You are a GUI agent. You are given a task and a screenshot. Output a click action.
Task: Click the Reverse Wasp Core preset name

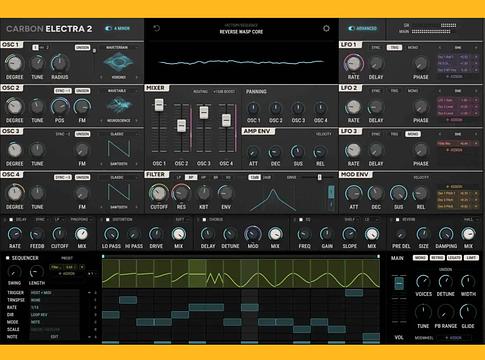point(241,32)
